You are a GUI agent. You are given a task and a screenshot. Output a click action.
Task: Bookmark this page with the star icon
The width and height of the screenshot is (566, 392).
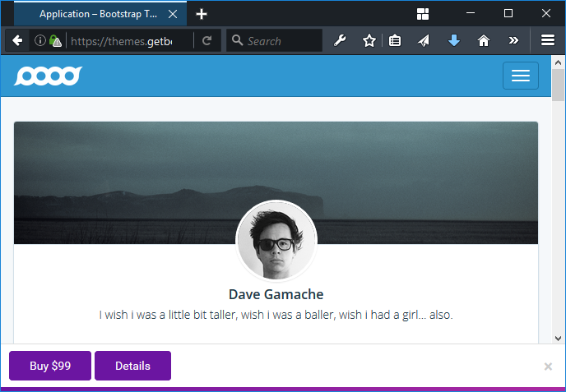click(369, 40)
